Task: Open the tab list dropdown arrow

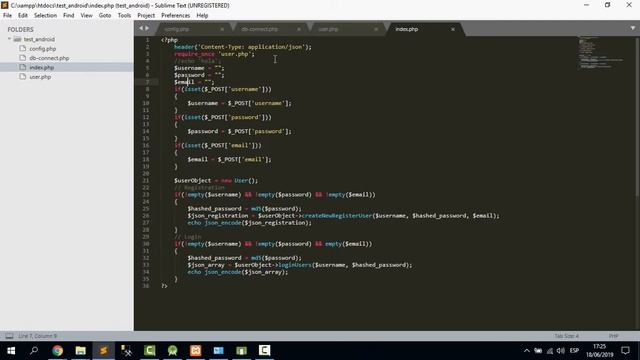Action: [x=633, y=28]
